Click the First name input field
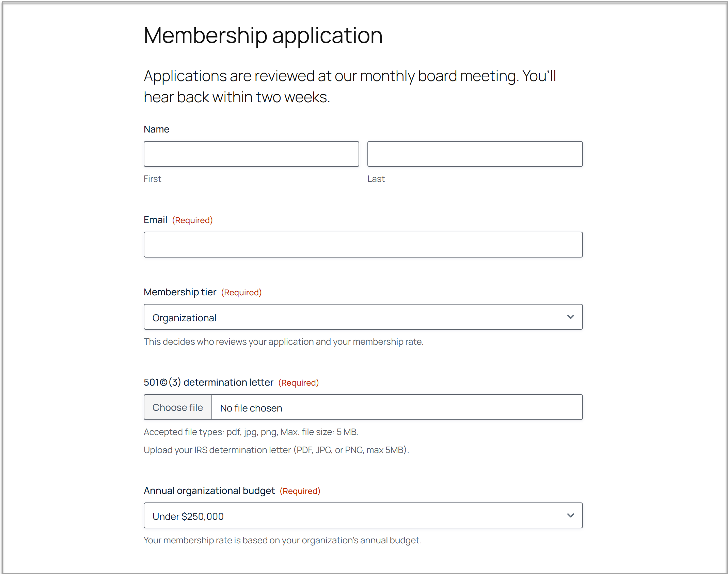This screenshot has width=728, height=574. 251,154
